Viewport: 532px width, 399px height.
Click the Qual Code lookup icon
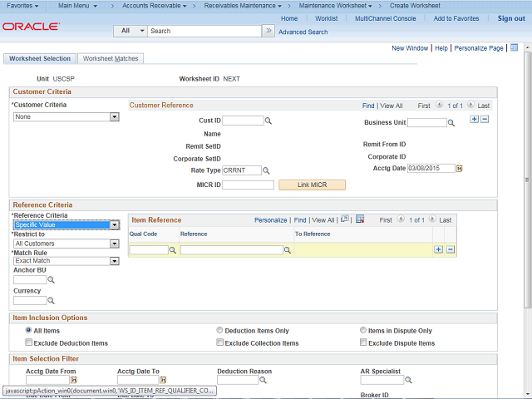pyautogui.click(x=173, y=250)
